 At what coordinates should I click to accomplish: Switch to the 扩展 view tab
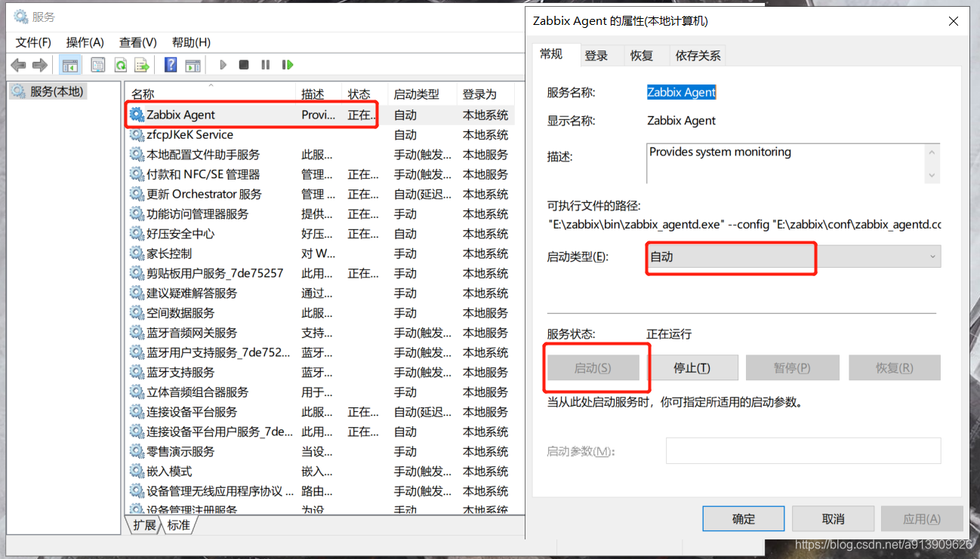point(144,525)
